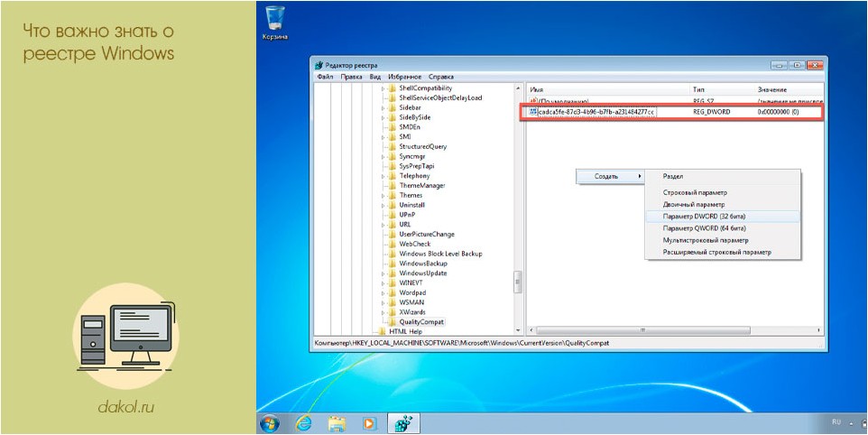868x435 pixels.
Task: Select Расширяемый строковый параметр
Action: point(723,252)
